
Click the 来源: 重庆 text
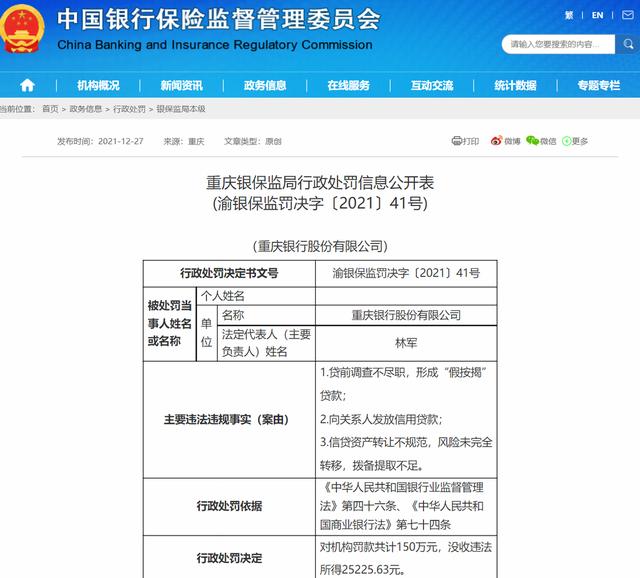(x=184, y=141)
